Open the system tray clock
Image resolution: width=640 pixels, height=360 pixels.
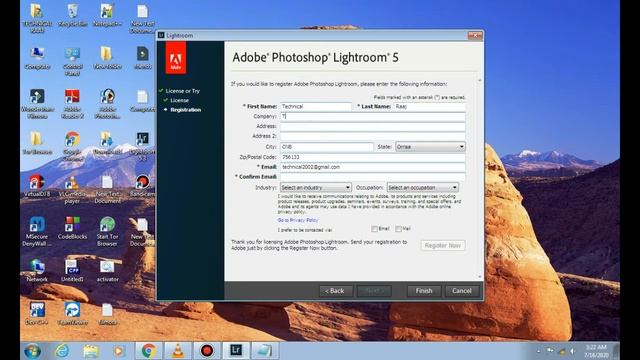click(597, 351)
